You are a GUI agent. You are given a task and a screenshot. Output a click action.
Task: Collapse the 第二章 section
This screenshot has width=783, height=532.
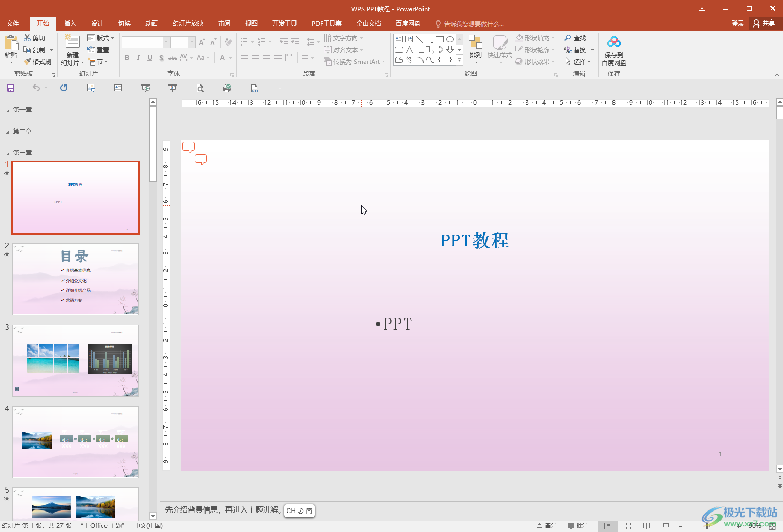click(x=8, y=132)
